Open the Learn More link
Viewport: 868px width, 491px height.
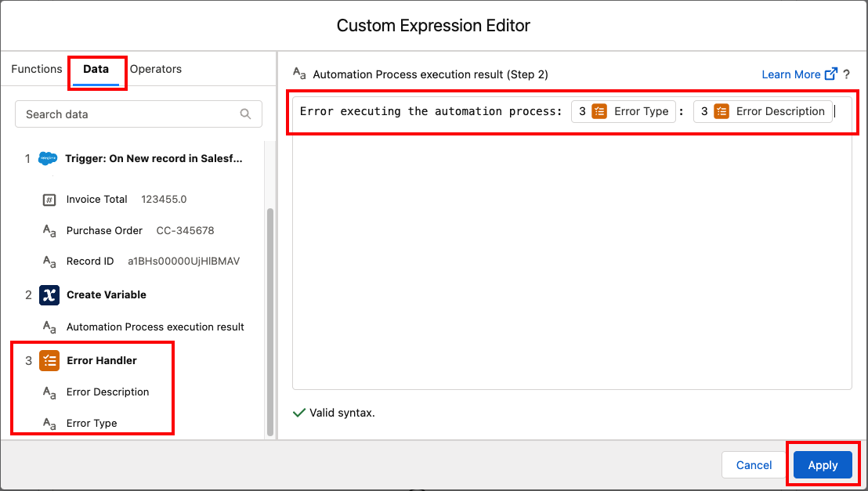point(790,74)
